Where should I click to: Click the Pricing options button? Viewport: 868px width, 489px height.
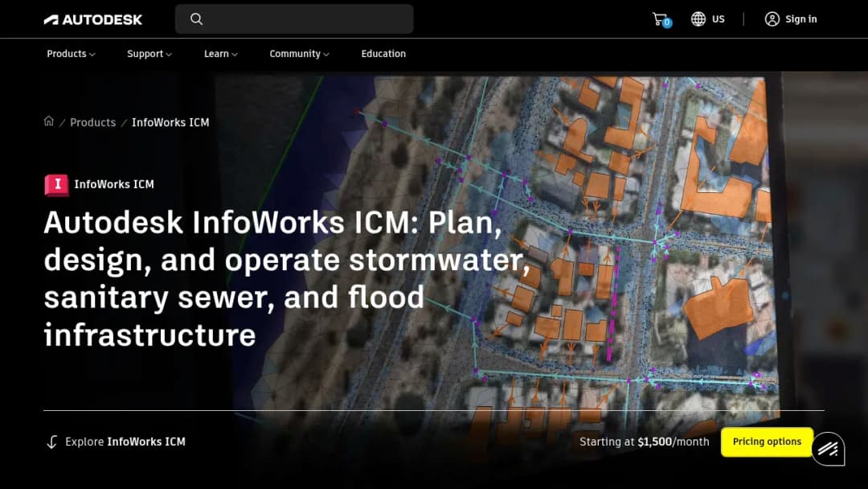click(x=767, y=442)
